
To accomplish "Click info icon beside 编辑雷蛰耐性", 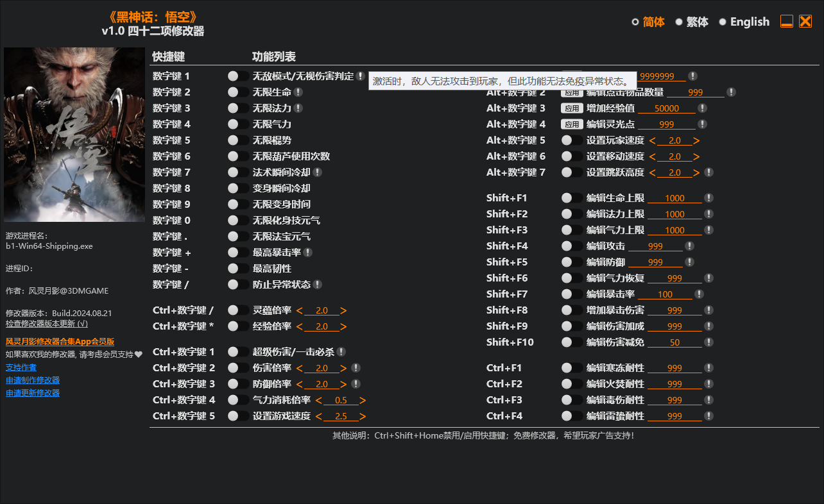I will coord(709,416).
